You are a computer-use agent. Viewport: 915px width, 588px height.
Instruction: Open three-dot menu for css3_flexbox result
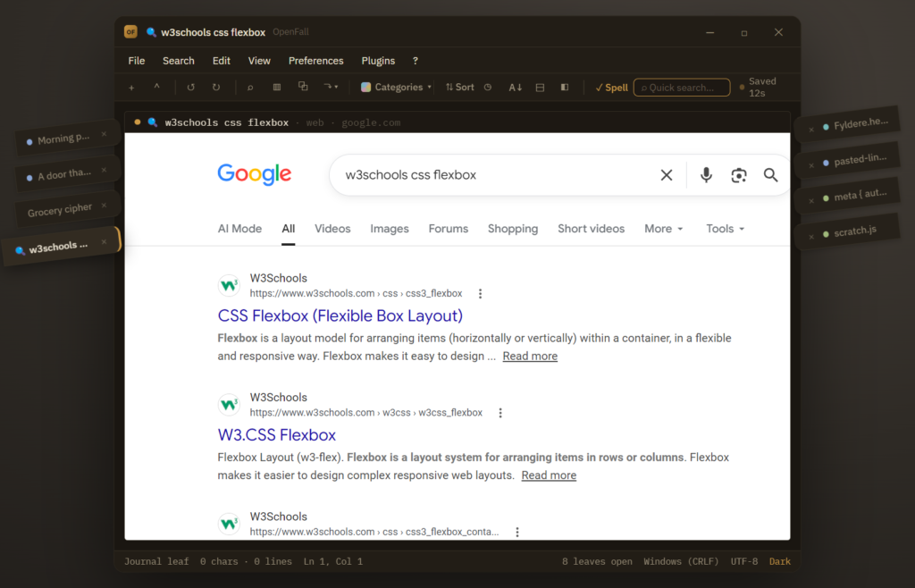(x=480, y=293)
